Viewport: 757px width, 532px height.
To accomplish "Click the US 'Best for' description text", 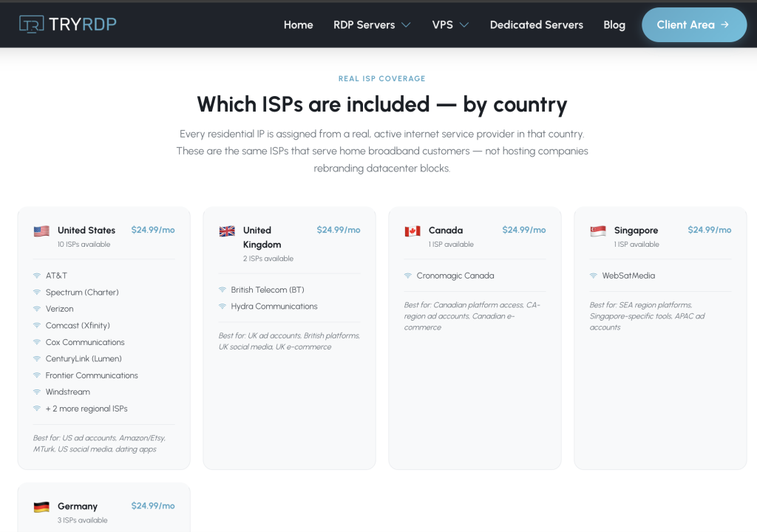I will [x=99, y=443].
